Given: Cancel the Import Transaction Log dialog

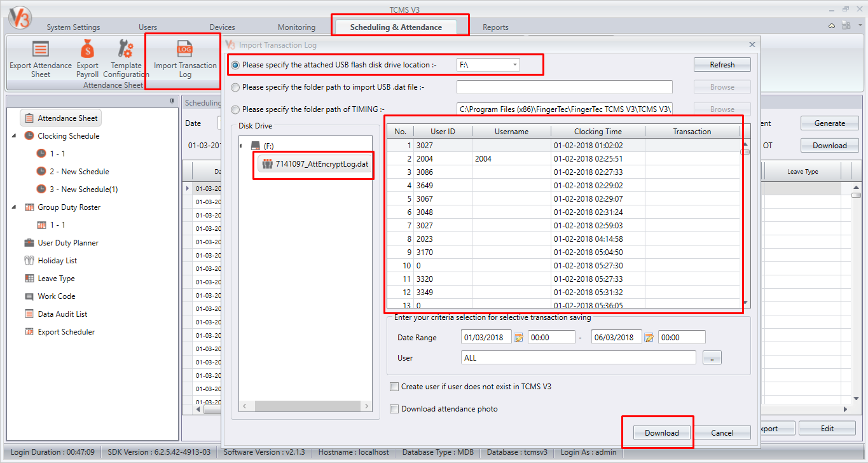Looking at the screenshot, I should pos(722,432).
